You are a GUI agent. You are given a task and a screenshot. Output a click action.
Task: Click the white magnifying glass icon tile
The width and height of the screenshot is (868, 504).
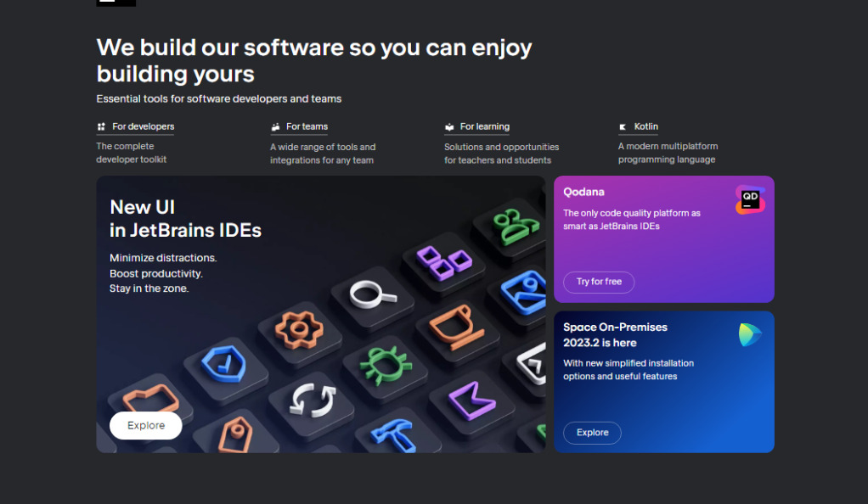373,297
